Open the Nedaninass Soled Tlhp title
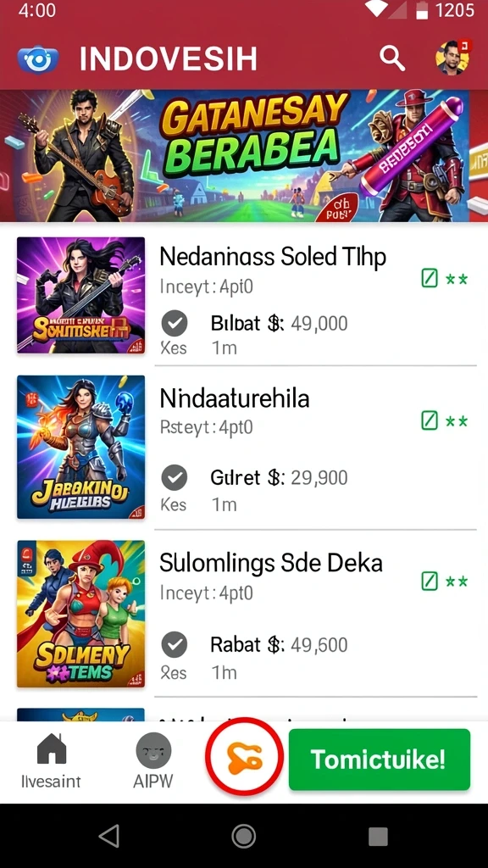The image size is (488, 868). 273,257
